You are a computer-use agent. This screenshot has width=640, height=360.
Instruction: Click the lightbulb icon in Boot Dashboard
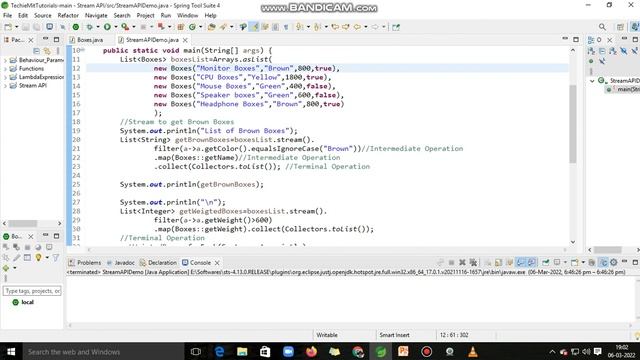pyautogui.click(x=38, y=258)
